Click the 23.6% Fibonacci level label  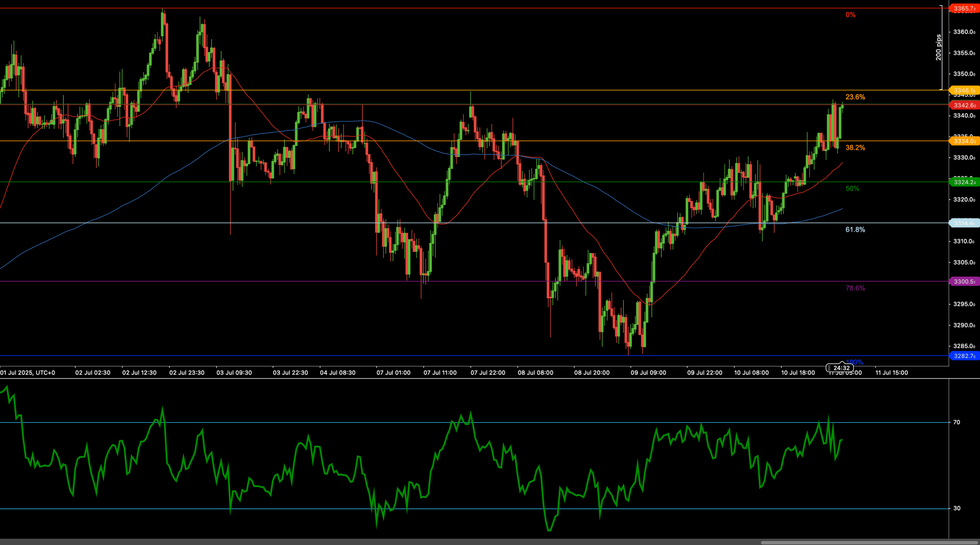pos(855,97)
